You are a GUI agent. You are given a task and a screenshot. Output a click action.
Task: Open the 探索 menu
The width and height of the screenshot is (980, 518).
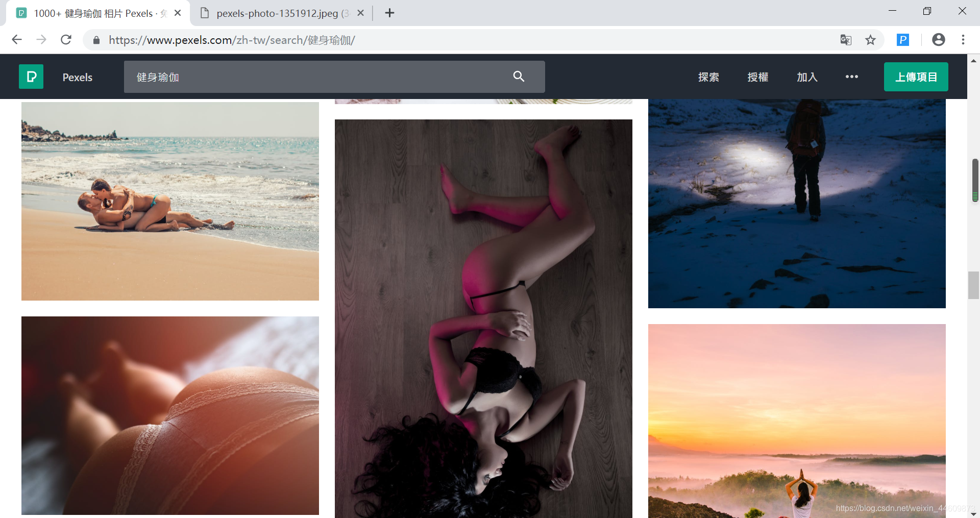(708, 77)
